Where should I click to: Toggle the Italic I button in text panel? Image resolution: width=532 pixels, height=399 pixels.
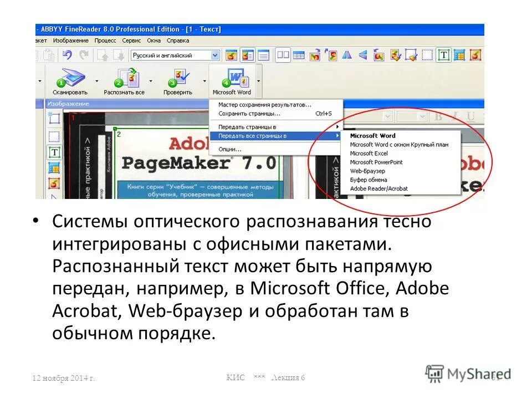click(x=454, y=117)
